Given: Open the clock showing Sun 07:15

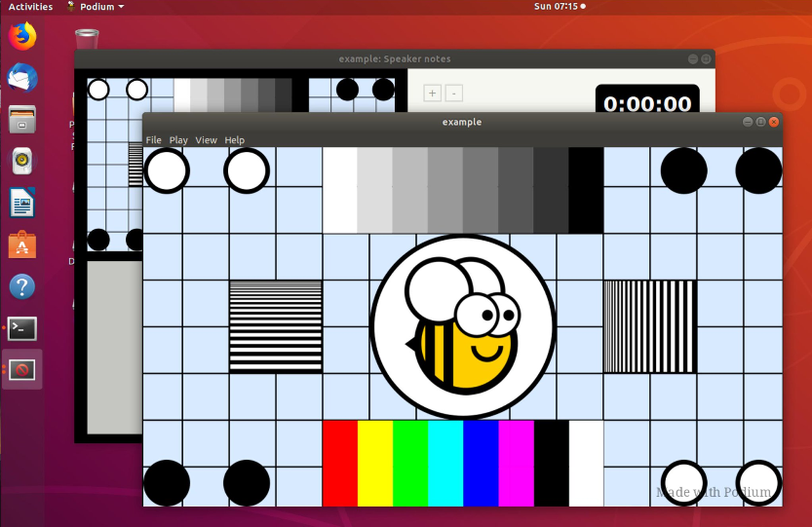Looking at the screenshot, I should point(560,7).
